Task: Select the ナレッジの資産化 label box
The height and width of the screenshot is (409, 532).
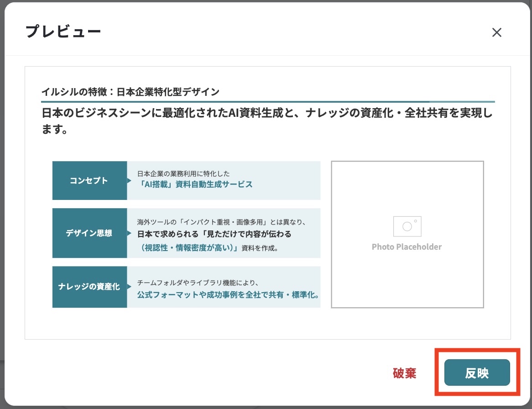Action: [89, 287]
